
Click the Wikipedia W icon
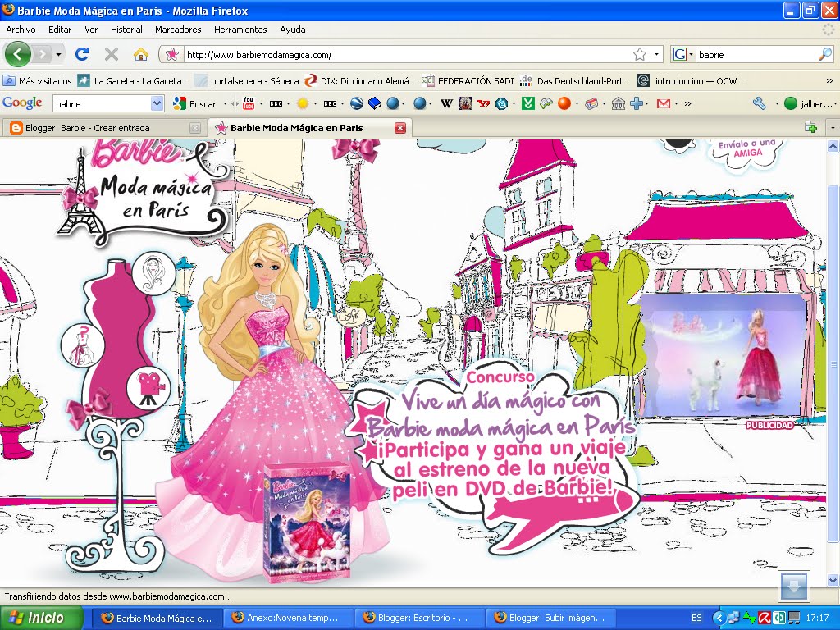[x=446, y=103]
